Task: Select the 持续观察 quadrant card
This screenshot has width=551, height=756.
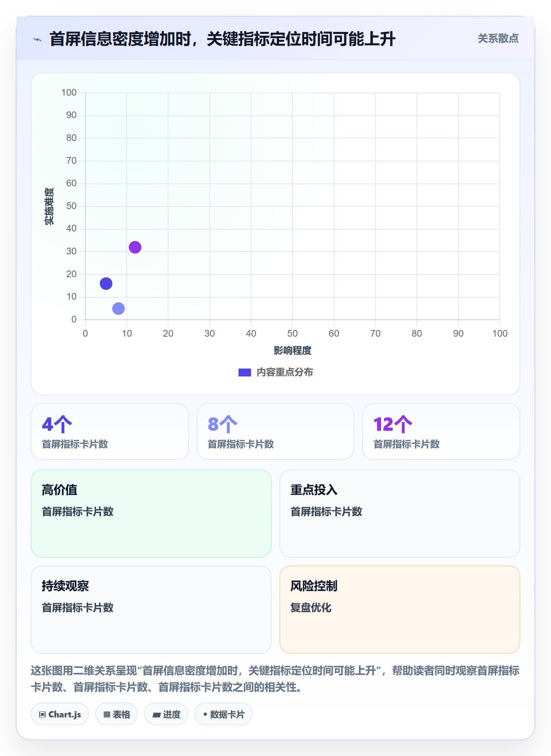Action: click(151, 610)
